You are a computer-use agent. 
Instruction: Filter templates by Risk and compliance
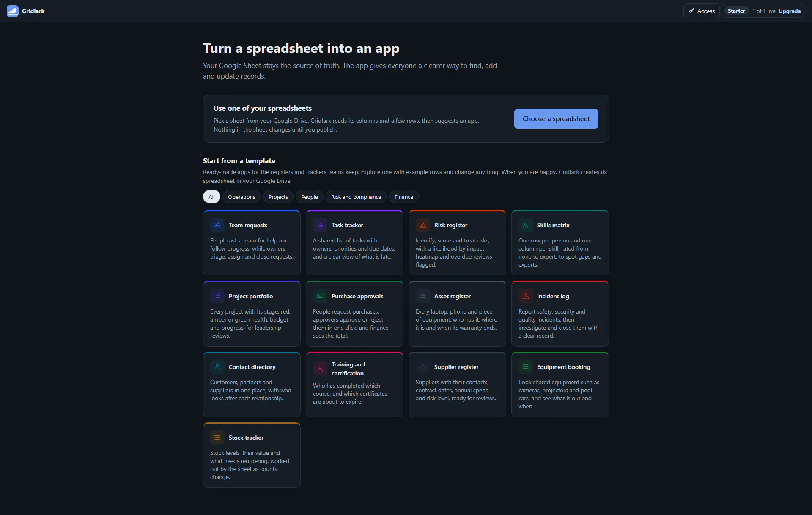point(356,197)
